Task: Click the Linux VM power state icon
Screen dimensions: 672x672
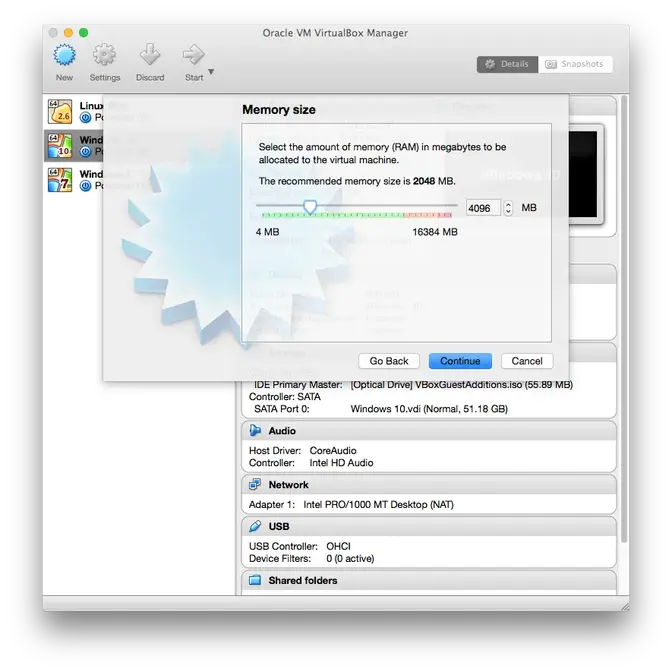Action: click(x=86, y=117)
